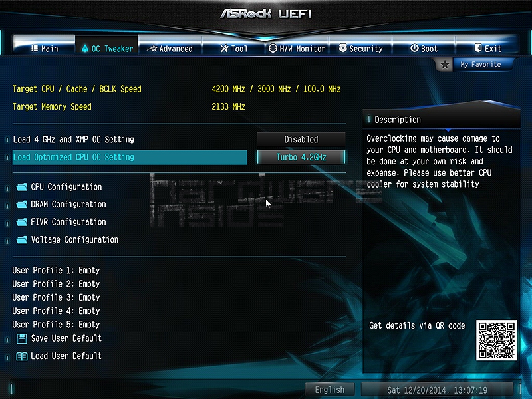The width and height of the screenshot is (532, 399).
Task: Click the Description panel header
Action: pyautogui.click(x=442, y=120)
